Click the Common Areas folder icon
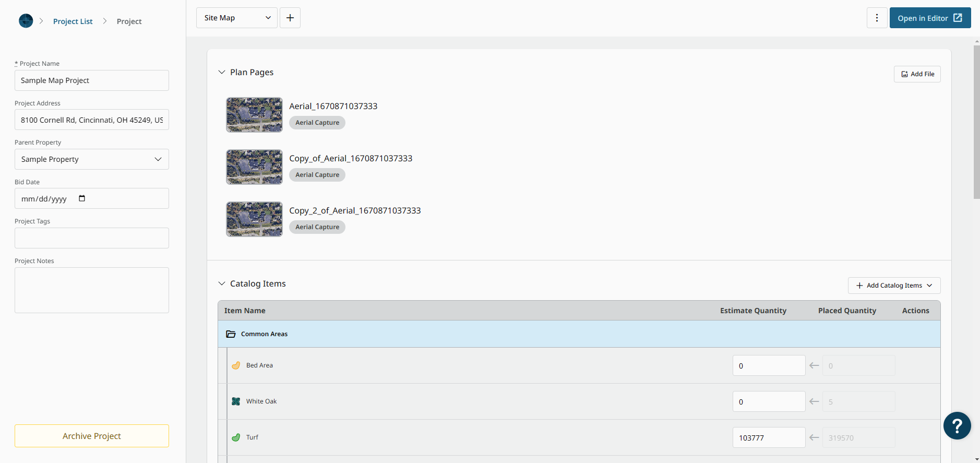Screen dimensions: 980x463 pyautogui.click(x=231, y=334)
